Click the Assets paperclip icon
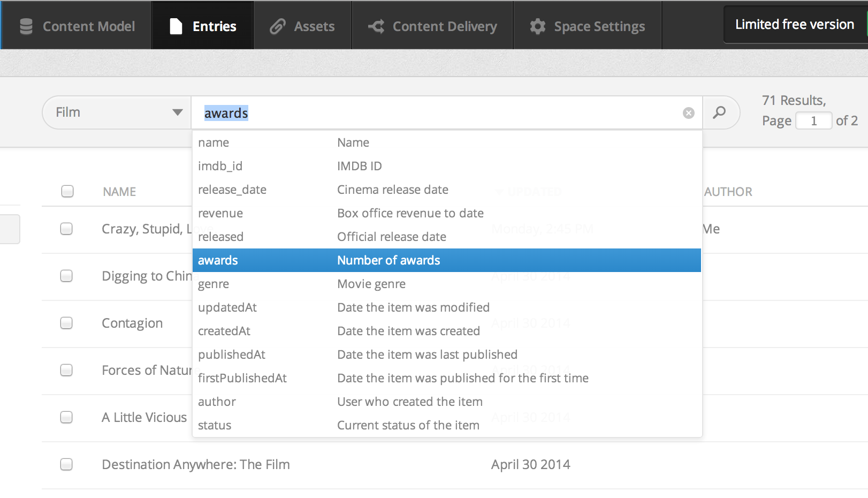Screen dimensions: 868x498 (x=277, y=26)
